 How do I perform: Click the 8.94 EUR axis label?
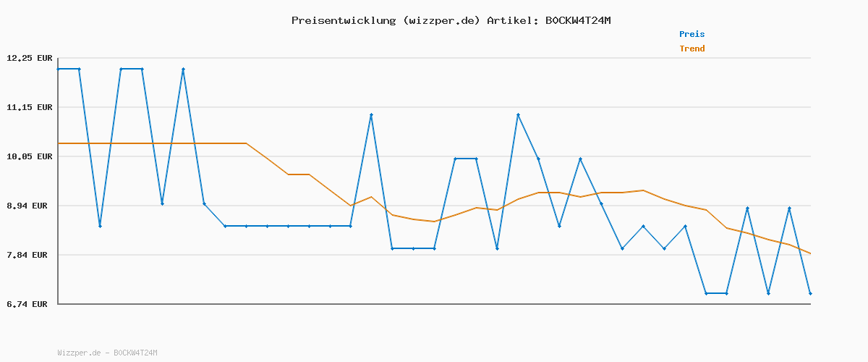(x=29, y=206)
